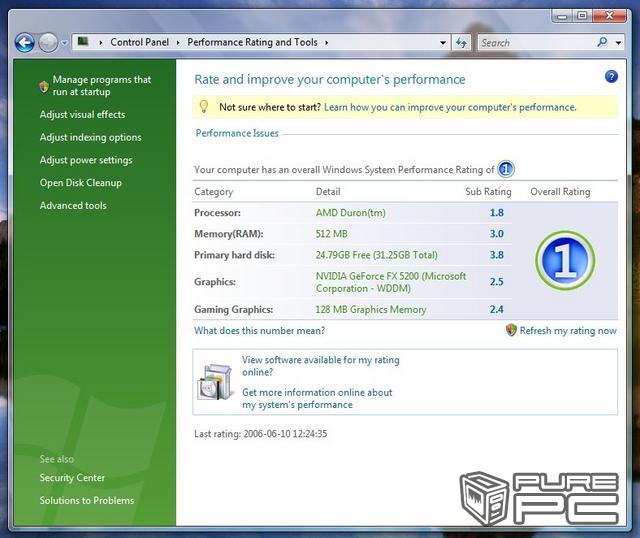The height and width of the screenshot is (538, 640).
Task: Click the large overall rating 1 badge
Action: point(565,260)
